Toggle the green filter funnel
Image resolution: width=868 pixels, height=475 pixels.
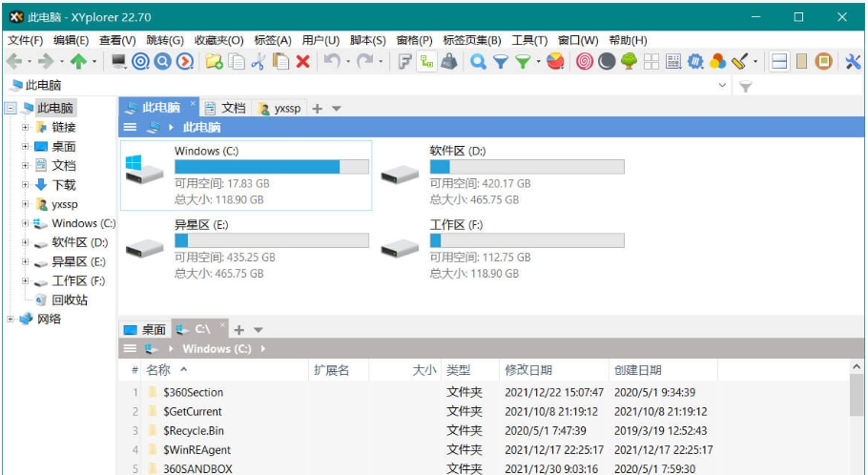click(523, 61)
